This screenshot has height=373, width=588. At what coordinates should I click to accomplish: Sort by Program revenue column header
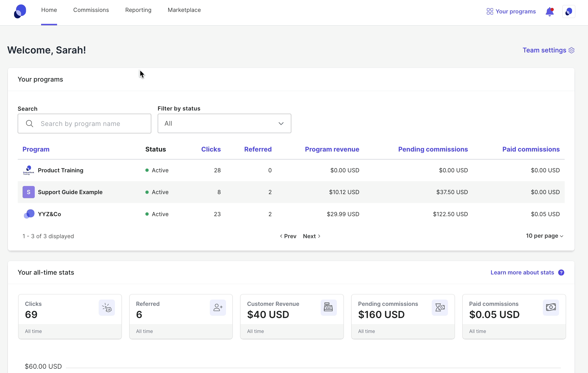(332, 149)
